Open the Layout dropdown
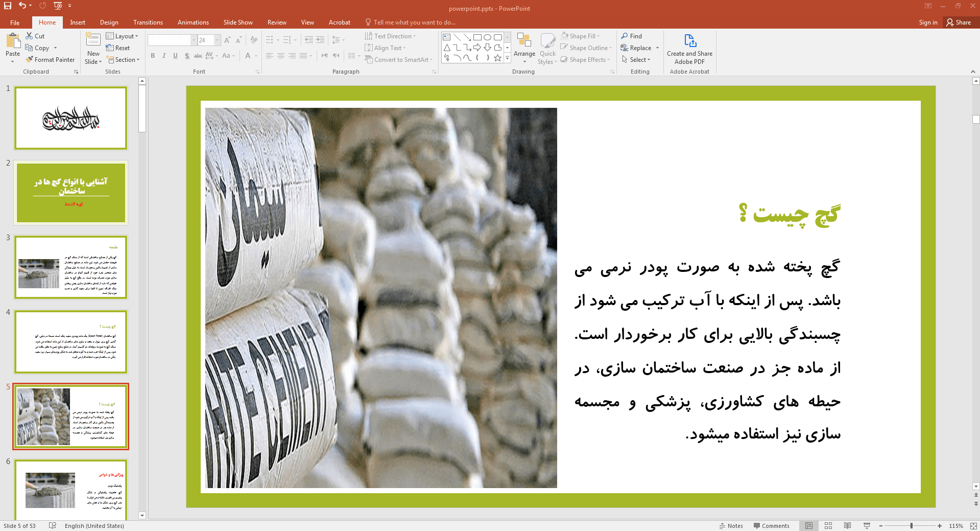 point(122,36)
